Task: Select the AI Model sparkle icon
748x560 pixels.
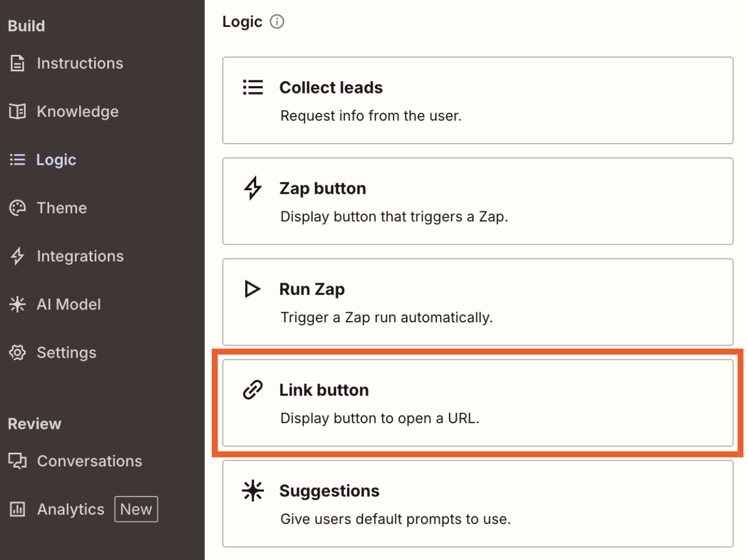Action: [17, 304]
